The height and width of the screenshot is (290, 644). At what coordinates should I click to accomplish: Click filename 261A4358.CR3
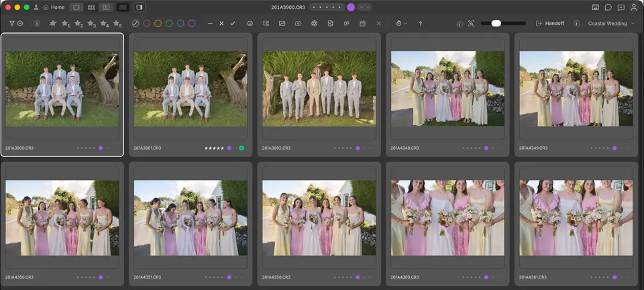coord(276,277)
